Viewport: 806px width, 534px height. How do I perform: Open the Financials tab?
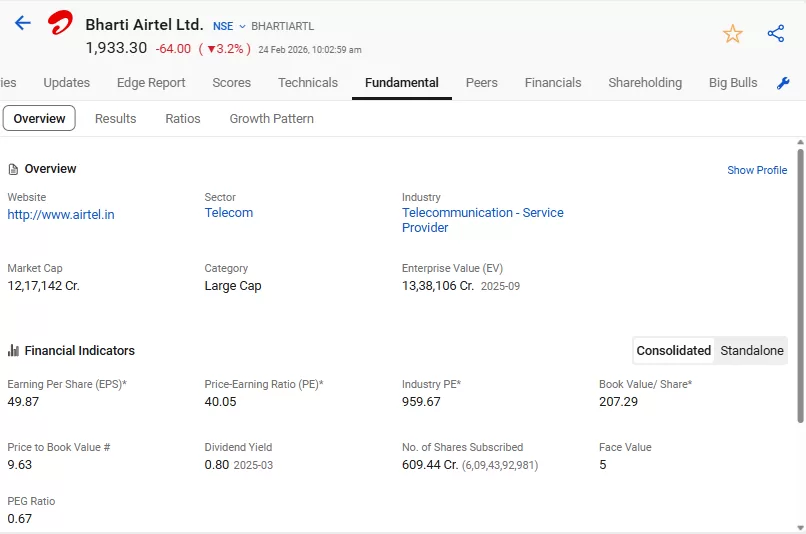pyautogui.click(x=553, y=83)
